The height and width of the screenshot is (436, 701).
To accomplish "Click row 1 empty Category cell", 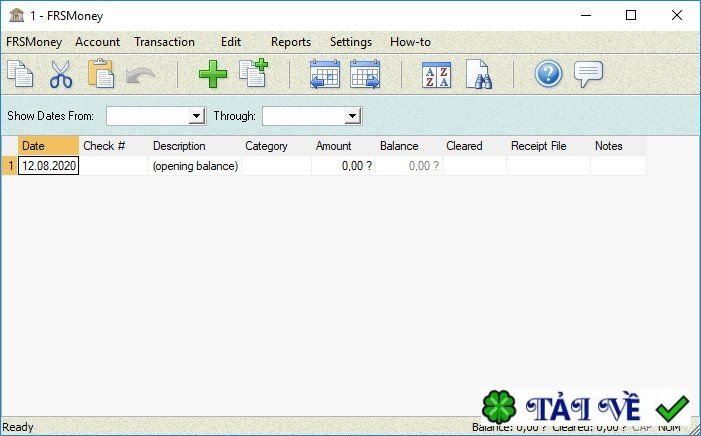I will point(276,165).
